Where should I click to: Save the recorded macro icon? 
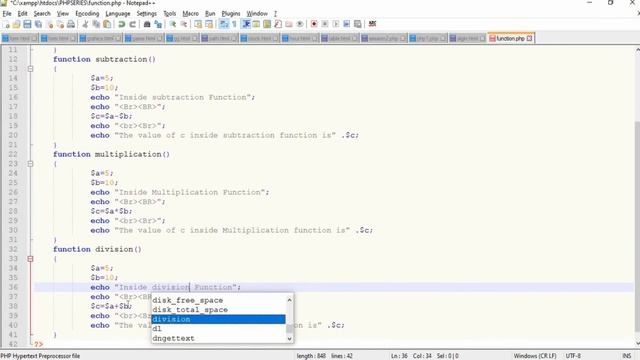click(x=358, y=24)
